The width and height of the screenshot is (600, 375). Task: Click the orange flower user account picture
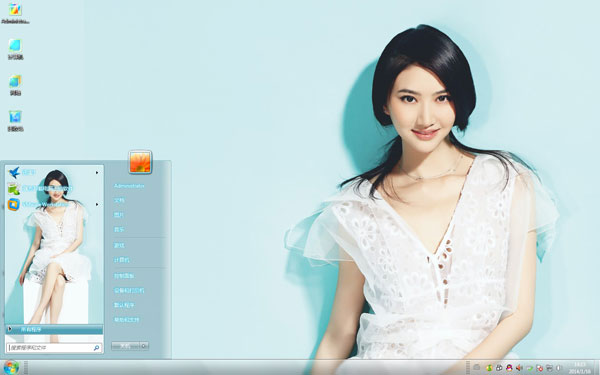[x=140, y=162]
